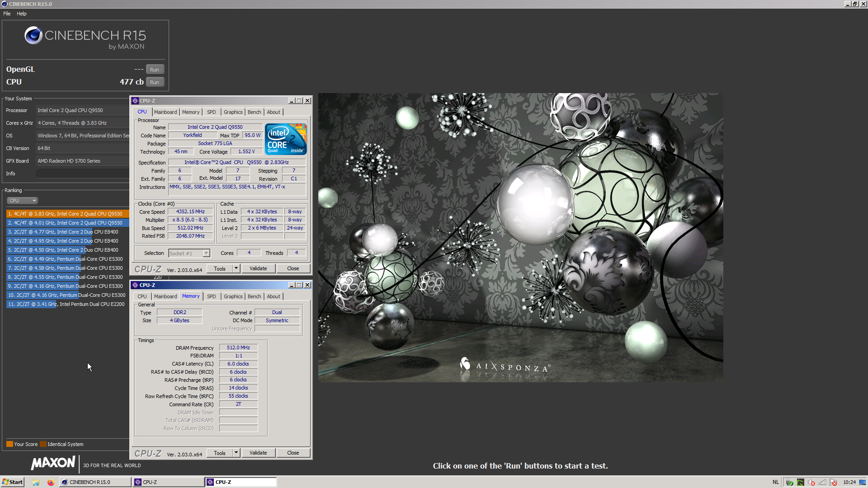
Task: Open the Help menu in Cinebench
Action: pyautogui.click(x=22, y=14)
